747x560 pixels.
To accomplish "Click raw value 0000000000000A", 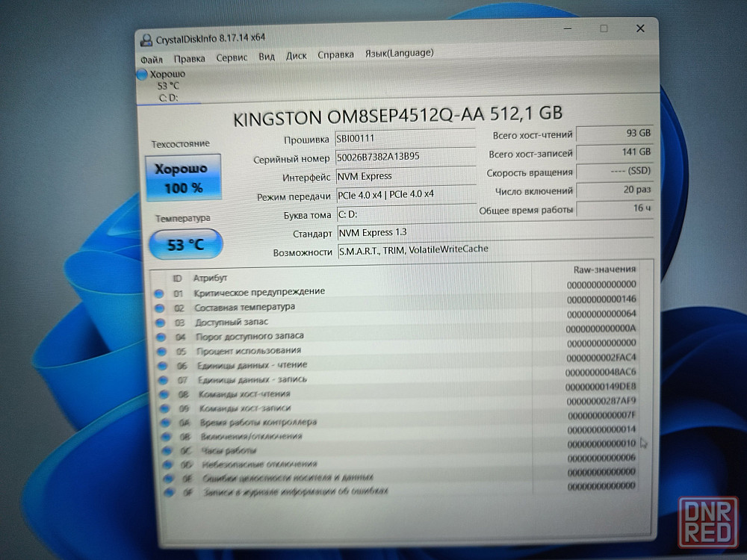I will coord(601,329).
